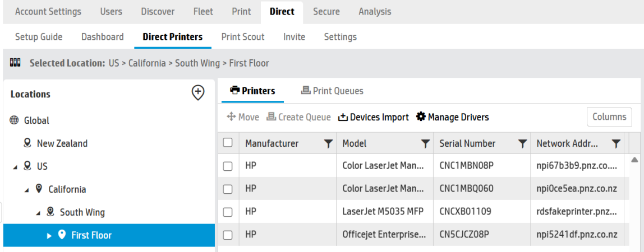
Task: Open the Network Address filter icon
Action: click(x=616, y=144)
